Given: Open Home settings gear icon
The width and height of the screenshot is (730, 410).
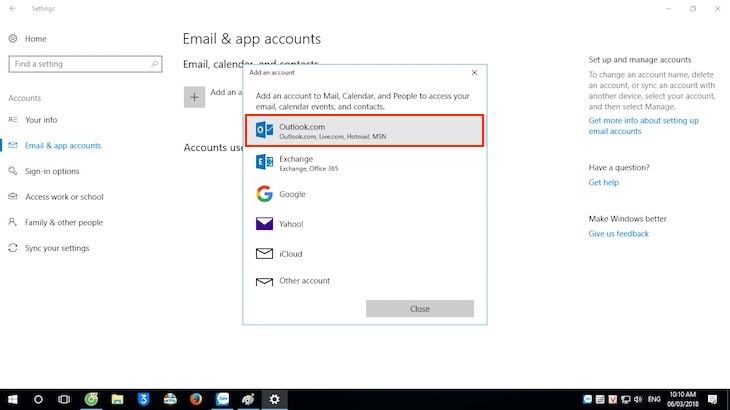Looking at the screenshot, I should coord(13,39).
